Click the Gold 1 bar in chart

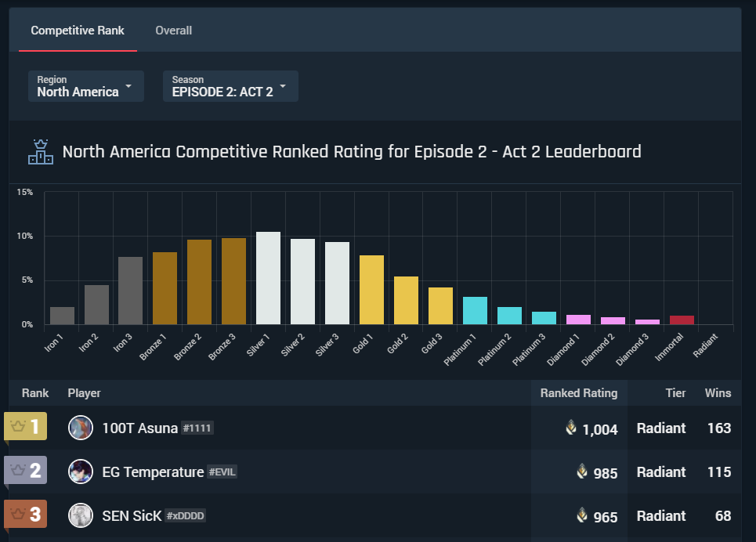[x=371, y=290]
